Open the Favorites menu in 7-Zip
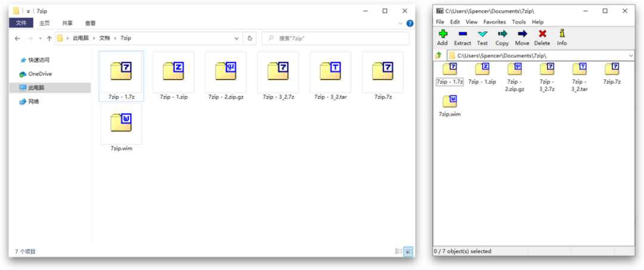 (494, 22)
